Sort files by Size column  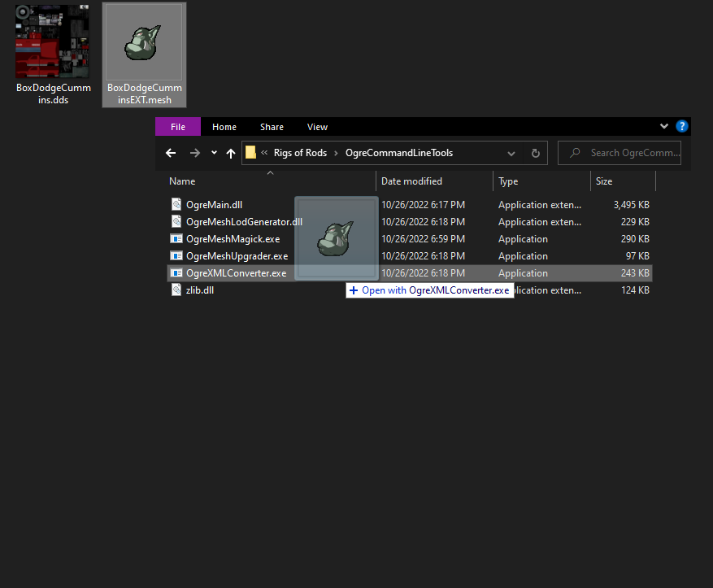point(604,181)
